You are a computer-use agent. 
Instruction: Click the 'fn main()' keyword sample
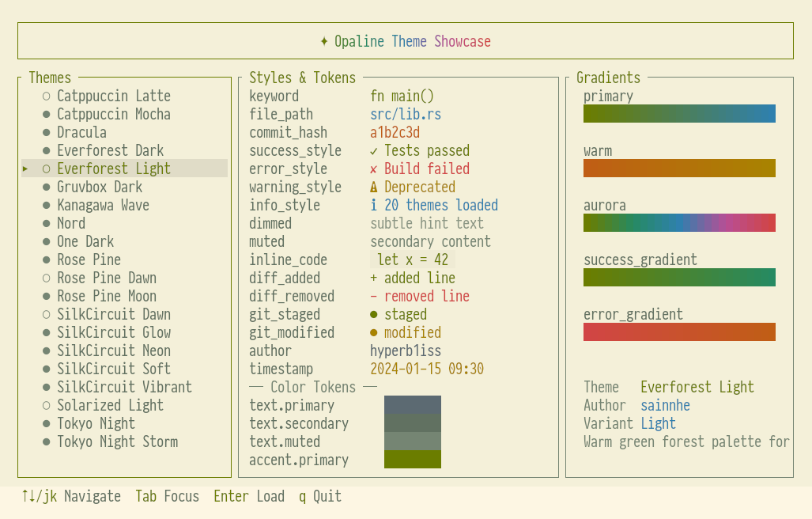click(402, 96)
